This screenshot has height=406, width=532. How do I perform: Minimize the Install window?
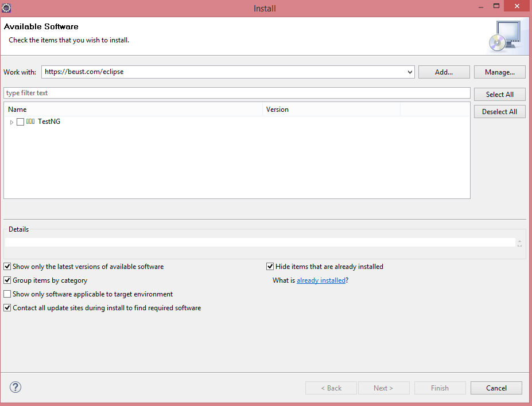click(x=481, y=6)
